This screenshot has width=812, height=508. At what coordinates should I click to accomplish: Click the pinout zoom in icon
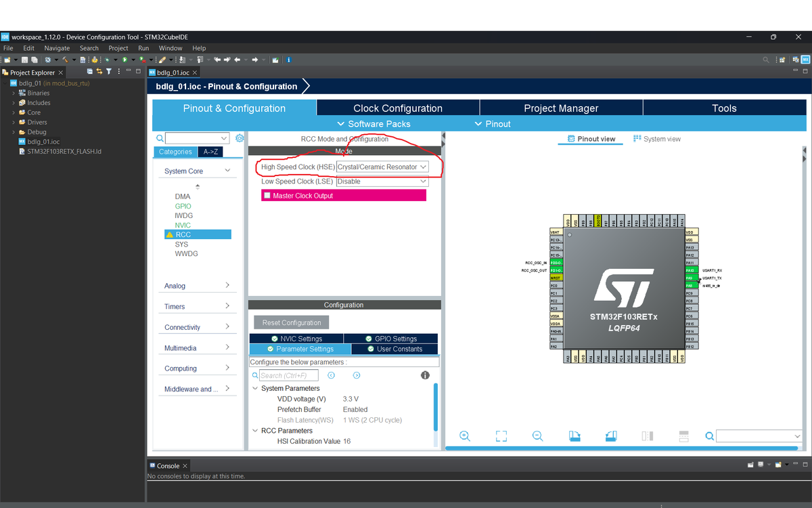click(x=465, y=436)
